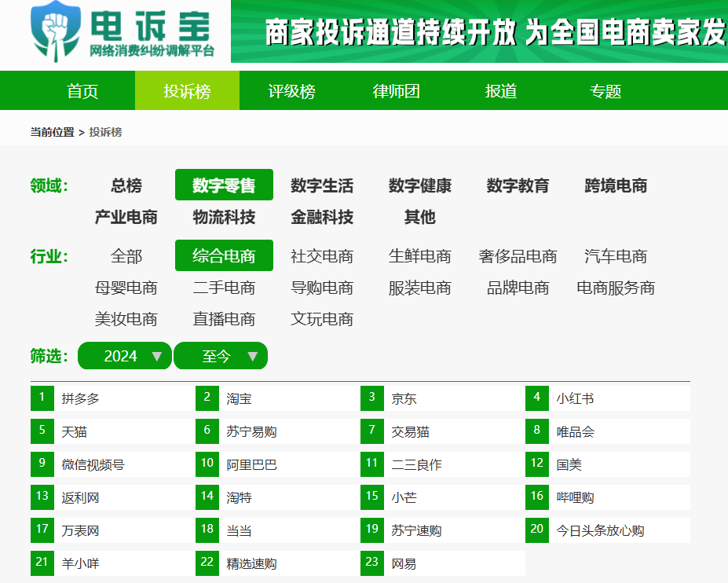Choose the 数字生活 domain filter
728x583 pixels.
(x=322, y=185)
